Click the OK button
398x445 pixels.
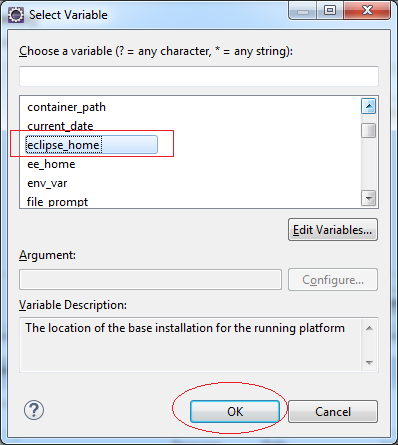click(x=235, y=411)
